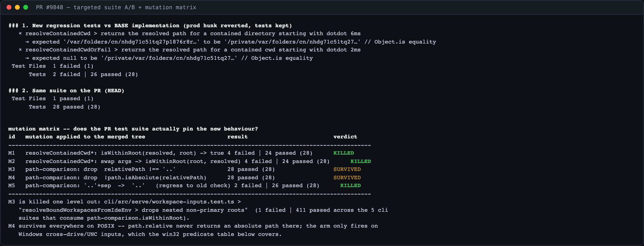Viewport: 644px width, 246px height.
Task: Click the KILLED verdict for M1
Action: pyautogui.click(x=343, y=153)
